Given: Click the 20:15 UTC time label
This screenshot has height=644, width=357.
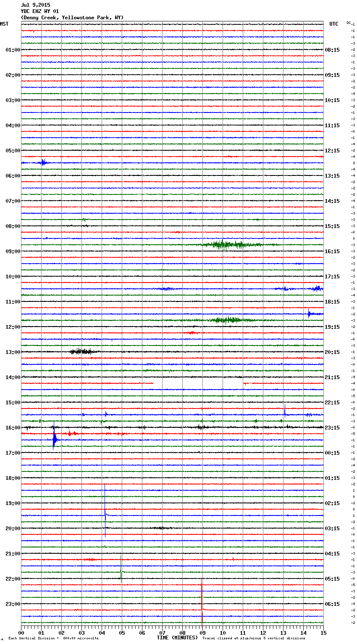Looking at the screenshot, I should pos(332,352).
